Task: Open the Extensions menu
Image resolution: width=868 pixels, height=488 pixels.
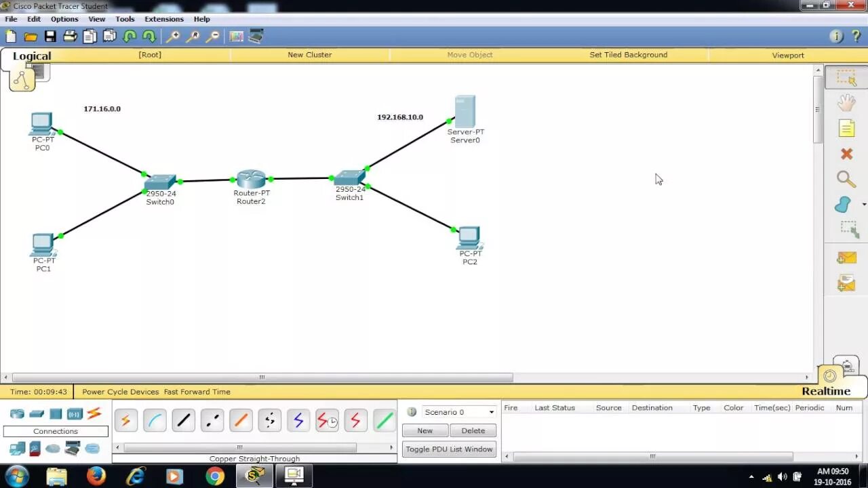Action: pos(164,19)
